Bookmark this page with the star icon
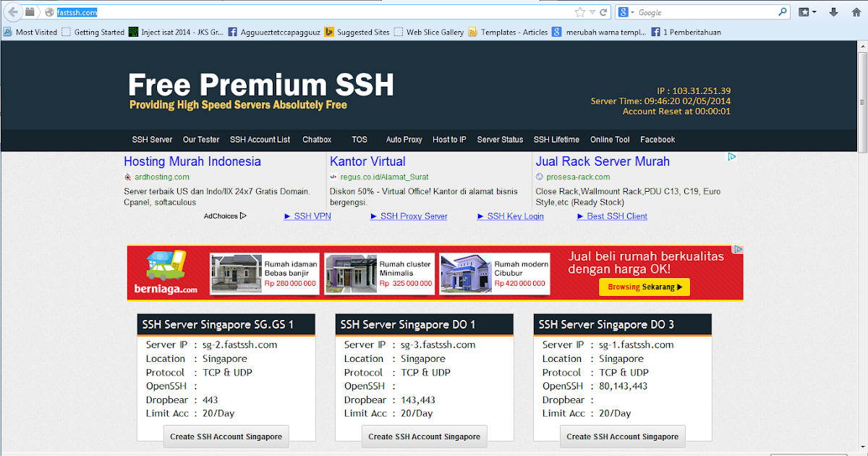This screenshot has height=456, width=868. [579, 12]
